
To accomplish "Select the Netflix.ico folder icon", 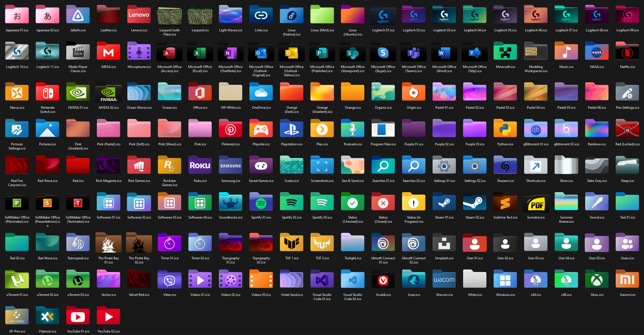I will coord(627,52).
